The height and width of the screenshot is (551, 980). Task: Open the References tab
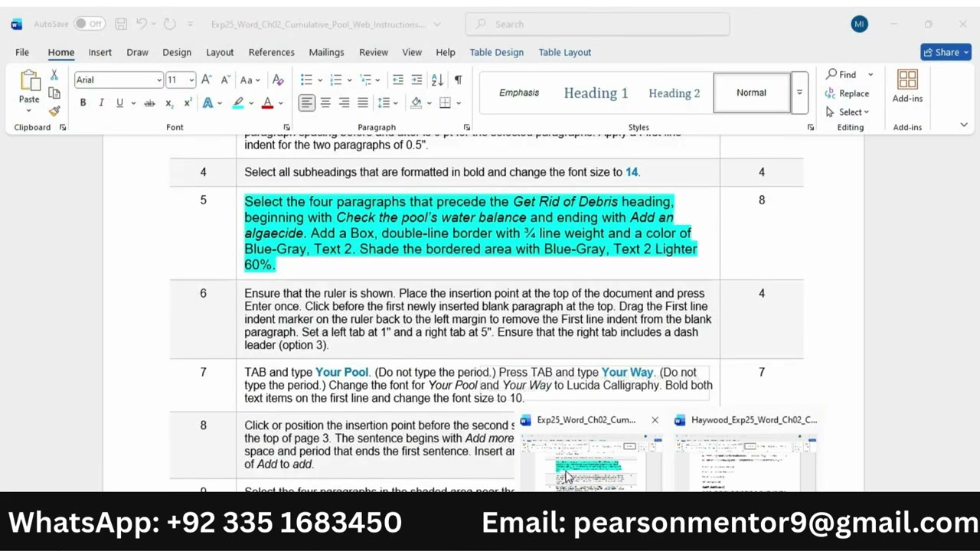271,52
